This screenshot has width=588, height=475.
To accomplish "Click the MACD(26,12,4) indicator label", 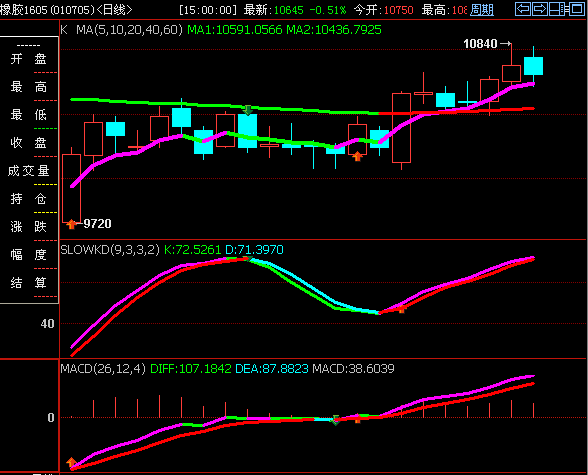I will click(103, 369).
